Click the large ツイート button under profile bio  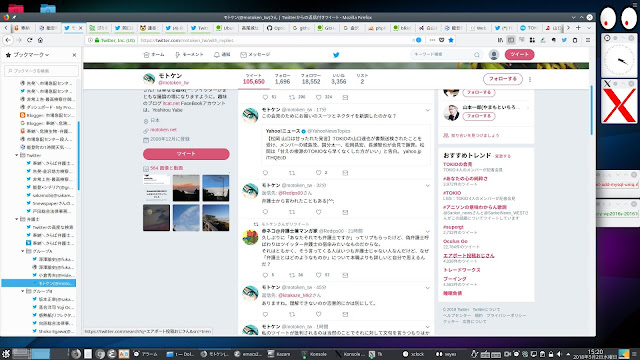(186, 154)
